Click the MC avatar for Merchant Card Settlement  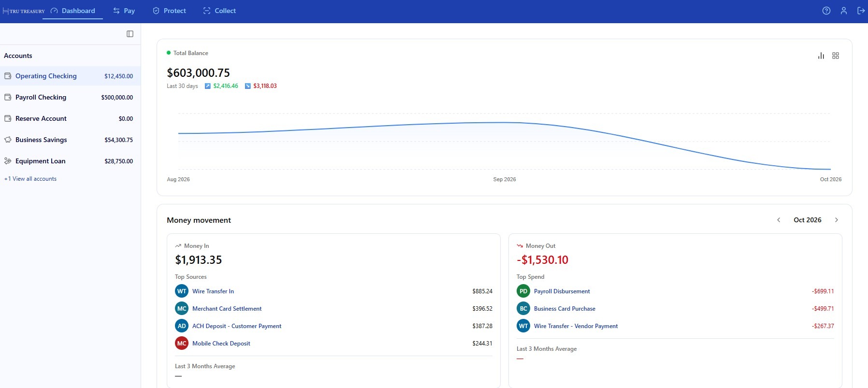[x=182, y=308]
